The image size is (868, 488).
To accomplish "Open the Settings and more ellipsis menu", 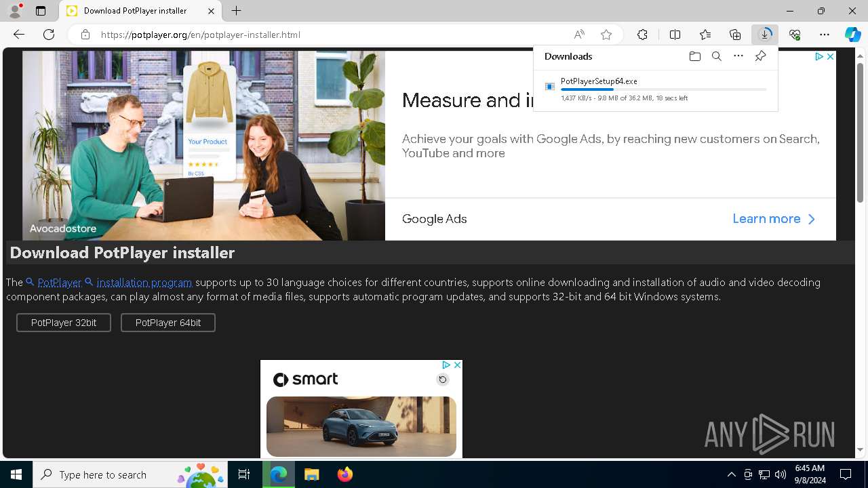I will point(825,35).
